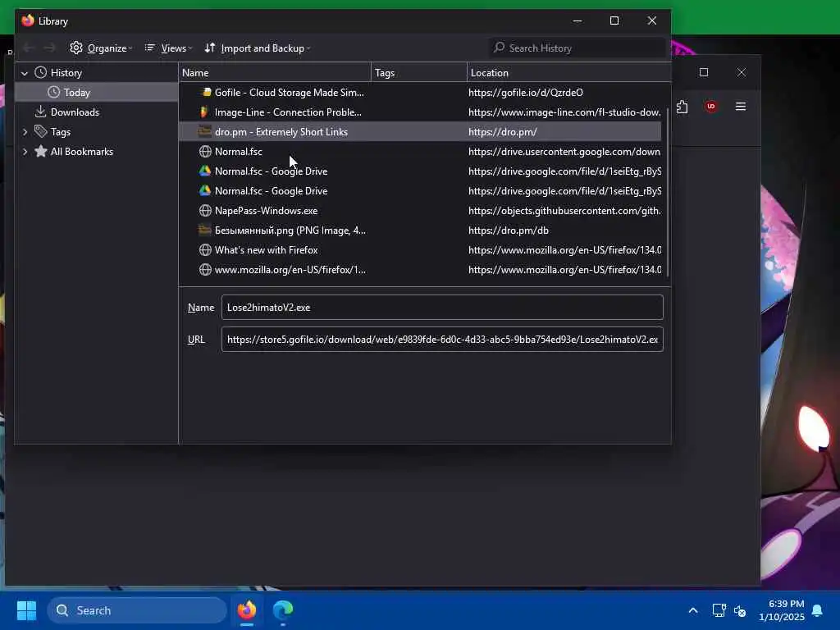
Task: Click the Organize gear icon
Action: pos(76,48)
